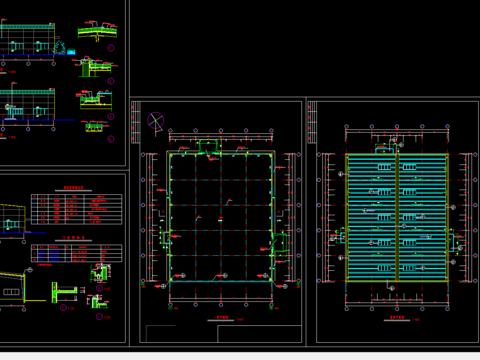Select the green T-shaped section detail
The height and width of the screenshot is (360, 480).
click(x=64, y=293)
